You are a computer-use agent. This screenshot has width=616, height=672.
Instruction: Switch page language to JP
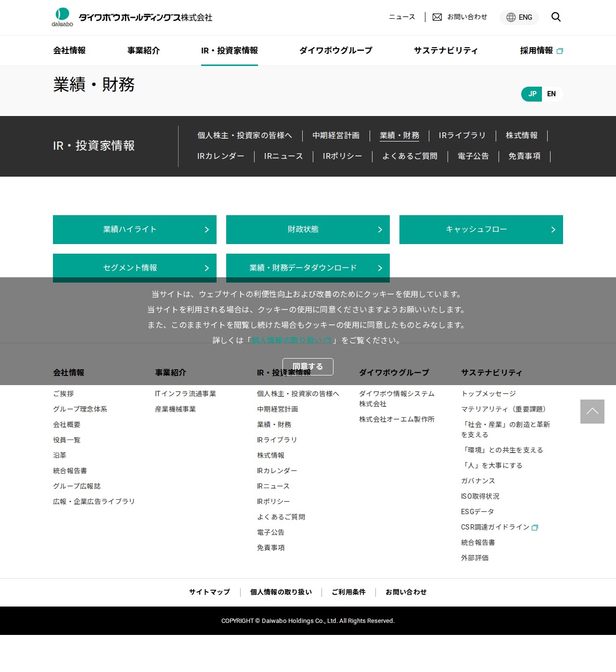tap(532, 94)
